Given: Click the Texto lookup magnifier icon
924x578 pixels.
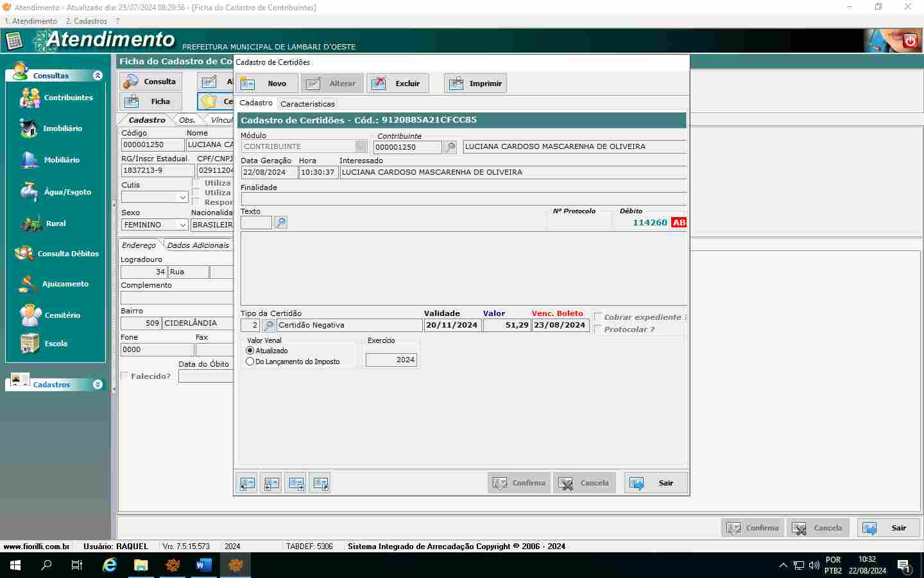Looking at the screenshot, I should click(280, 223).
